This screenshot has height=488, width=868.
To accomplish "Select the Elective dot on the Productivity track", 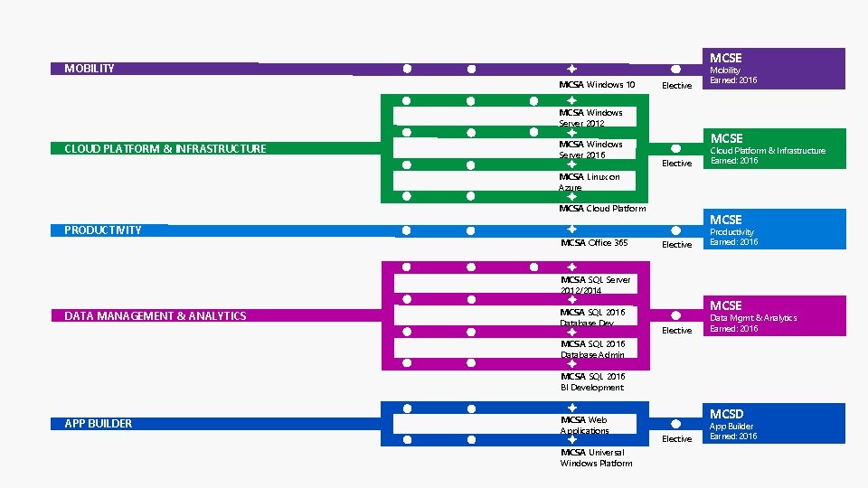I will pos(676,230).
